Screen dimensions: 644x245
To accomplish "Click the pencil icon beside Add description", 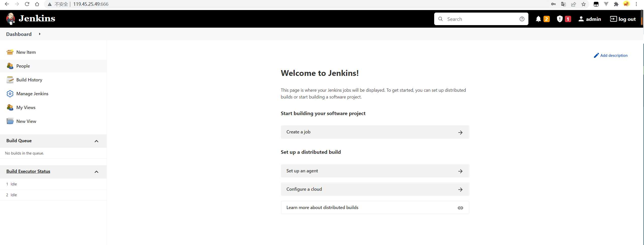I will pos(596,56).
